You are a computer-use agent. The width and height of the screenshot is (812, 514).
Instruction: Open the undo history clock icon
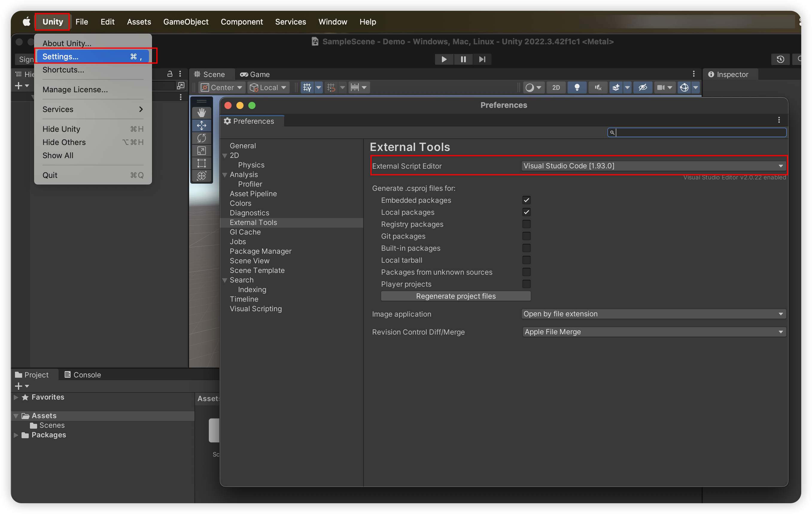click(780, 59)
